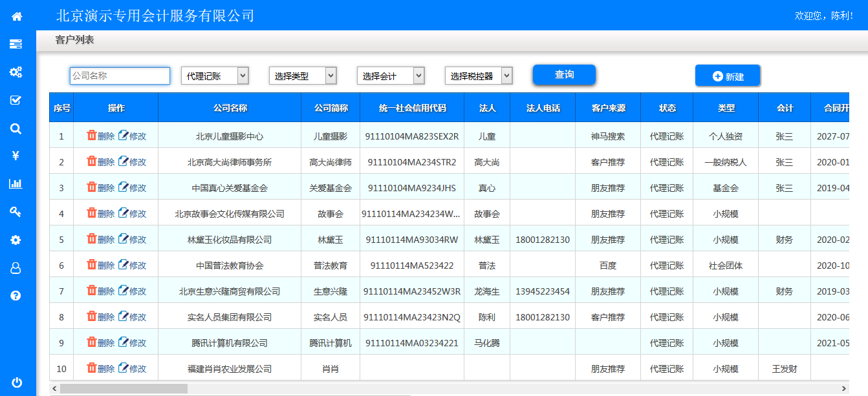Select the gears settings icon in sidebar
The width and height of the screenshot is (868, 396).
click(x=16, y=72)
